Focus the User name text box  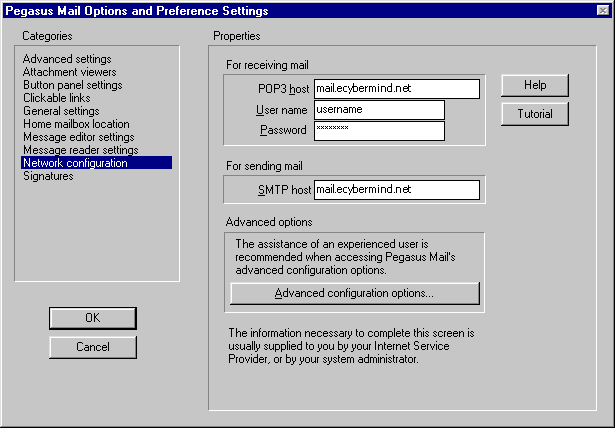click(x=378, y=110)
